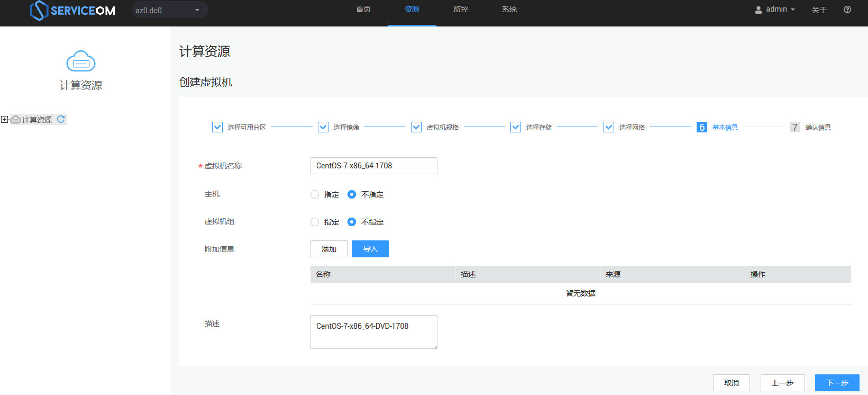Image resolution: width=868 pixels, height=395 pixels.
Task: Click the step 7 number badge
Action: click(x=795, y=127)
